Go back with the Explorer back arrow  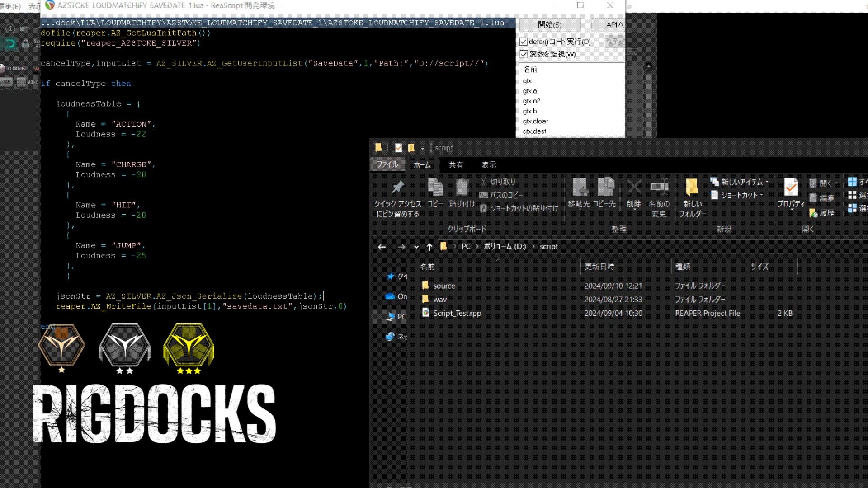(382, 247)
